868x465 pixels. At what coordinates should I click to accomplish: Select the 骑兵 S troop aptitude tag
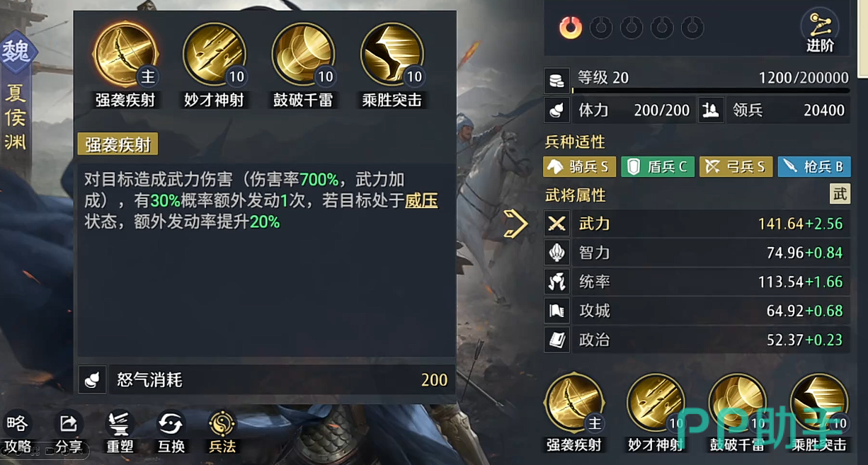(579, 166)
